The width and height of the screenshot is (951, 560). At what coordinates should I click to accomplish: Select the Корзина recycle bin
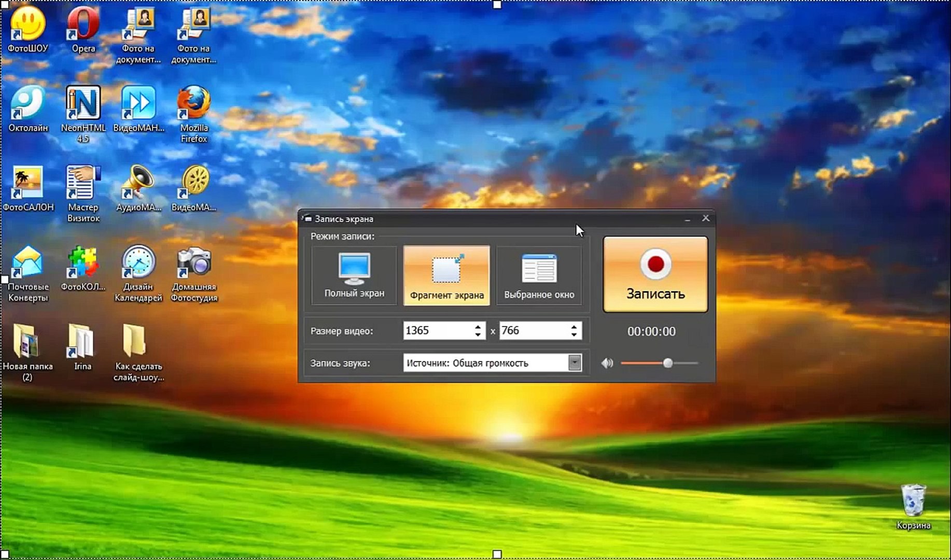[913, 507]
